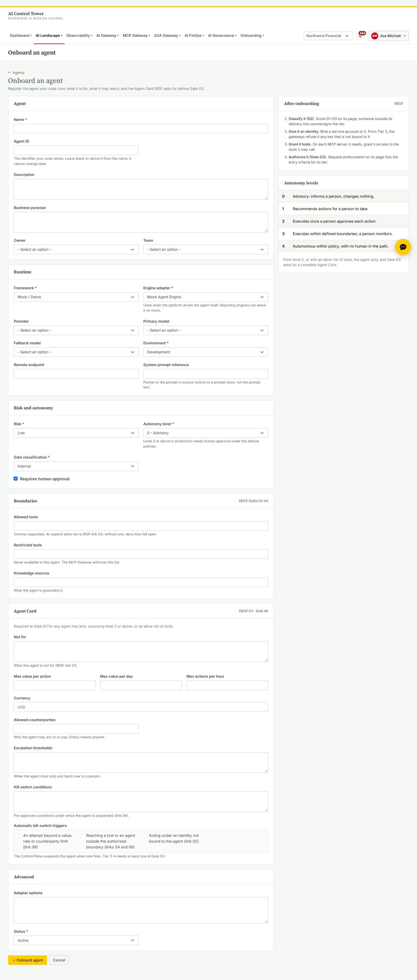Click the AI Control Tower logo title

[26, 14]
